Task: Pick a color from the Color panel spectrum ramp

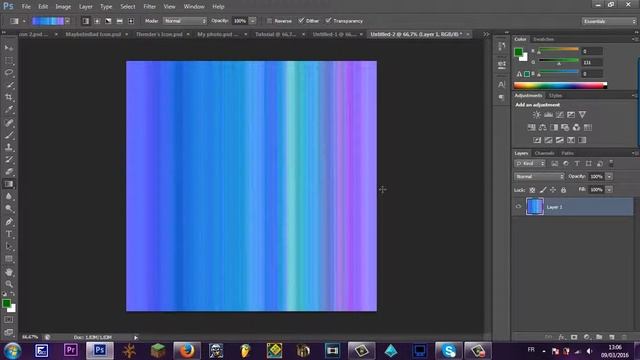Action: point(560,85)
